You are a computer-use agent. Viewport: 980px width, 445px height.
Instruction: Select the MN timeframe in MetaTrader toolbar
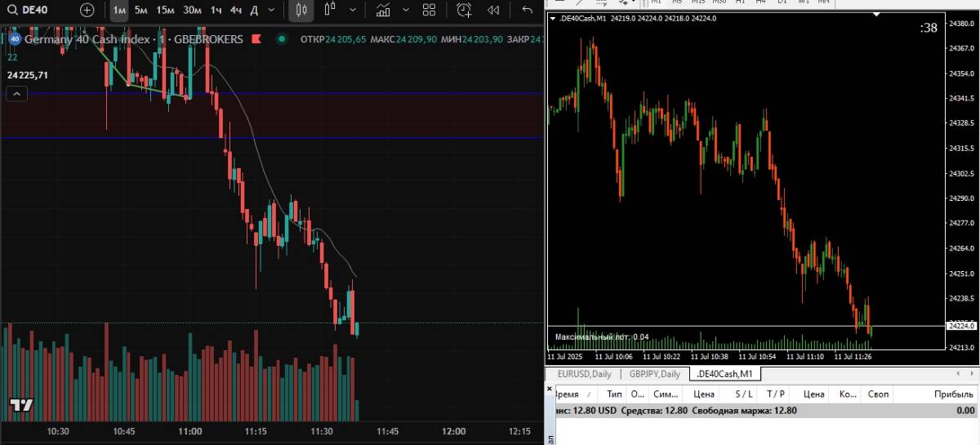click(x=824, y=2)
